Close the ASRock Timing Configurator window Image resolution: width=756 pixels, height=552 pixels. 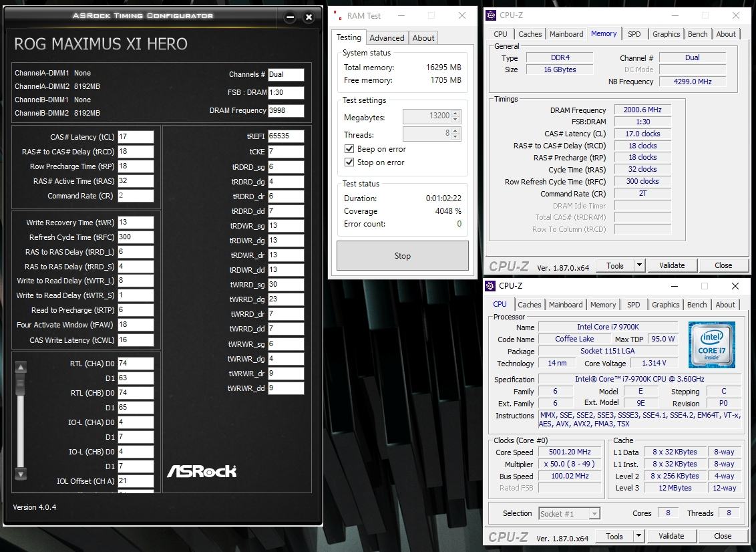[x=309, y=17]
